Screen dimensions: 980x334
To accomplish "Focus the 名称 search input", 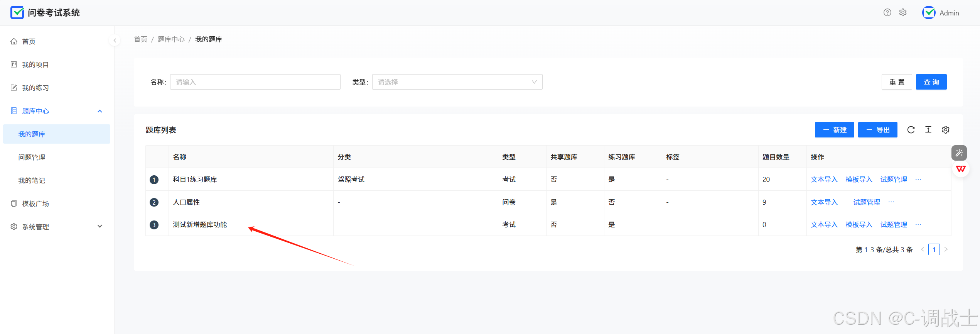I will tap(255, 82).
